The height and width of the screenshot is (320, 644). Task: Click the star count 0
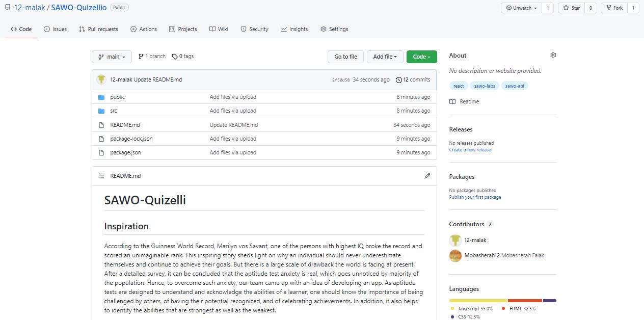[x=591, y=8]
